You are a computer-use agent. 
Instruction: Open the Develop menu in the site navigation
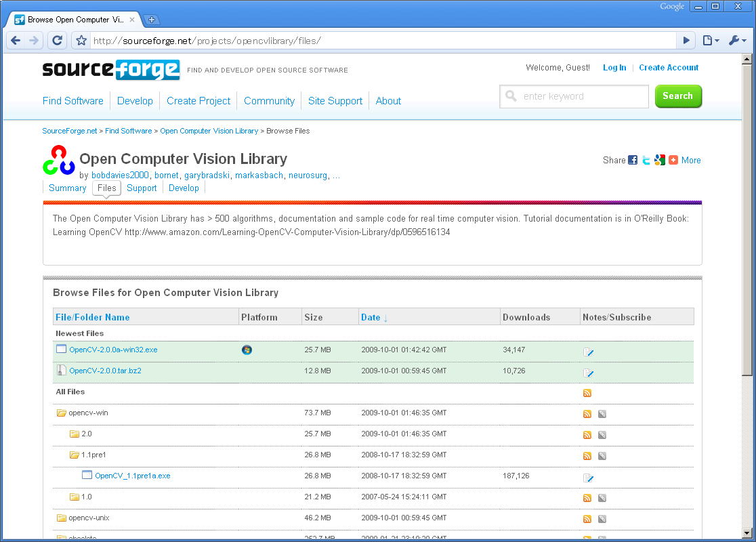135,101
